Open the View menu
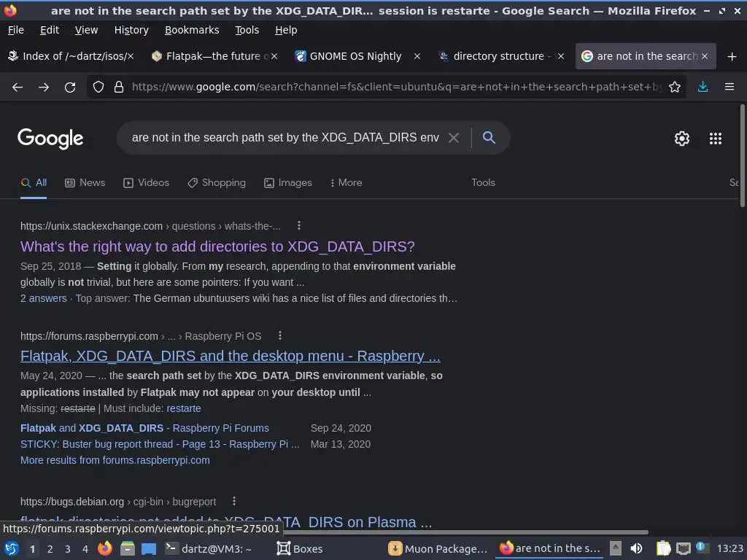The image size is (747, 560). click(86, 30)
